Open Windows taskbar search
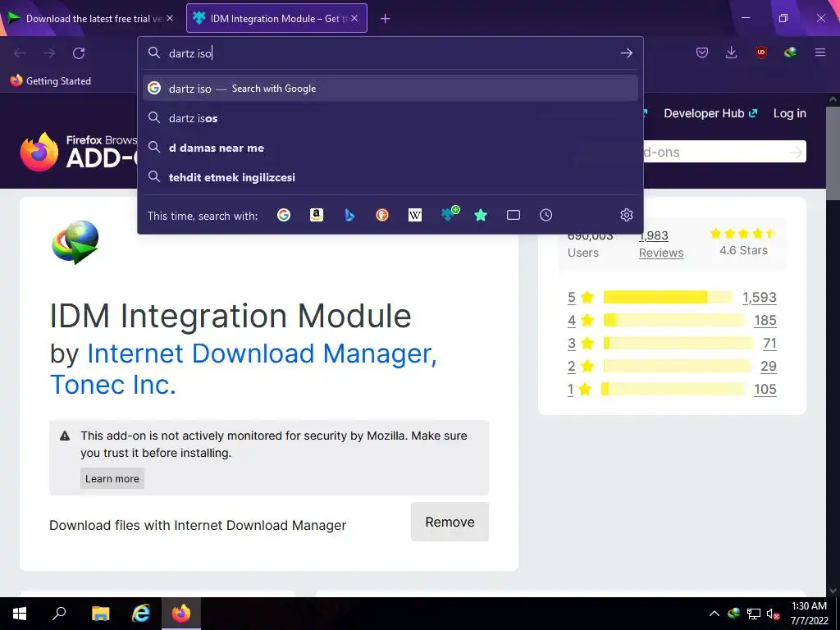This screenshot has height=630, width=840. coord(59,614)
